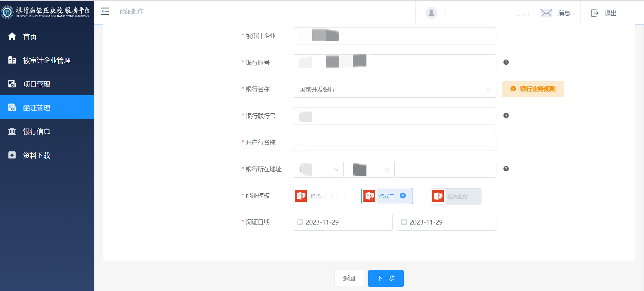Viewport: 644px width, 291px height.
Task: Click the 验资业务 template label
Action: pyautogui.click(x=457, y=196)
